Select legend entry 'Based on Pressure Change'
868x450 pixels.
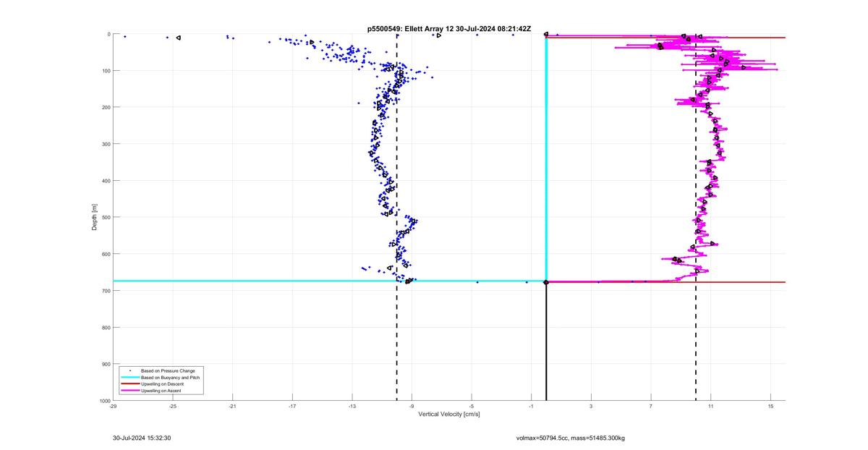click(x=168, y=371)
